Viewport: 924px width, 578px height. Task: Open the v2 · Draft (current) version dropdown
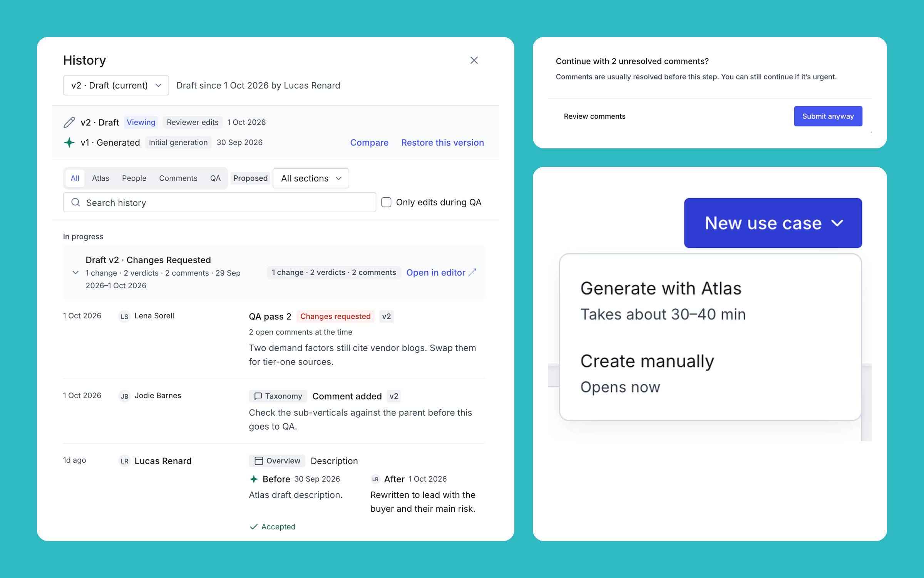[x=116, y=85]
